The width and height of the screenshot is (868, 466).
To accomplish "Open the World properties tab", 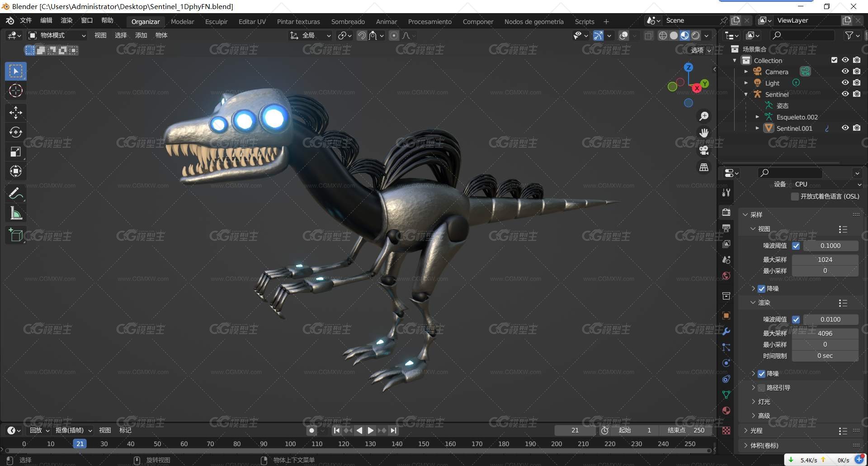I will 726,276.
